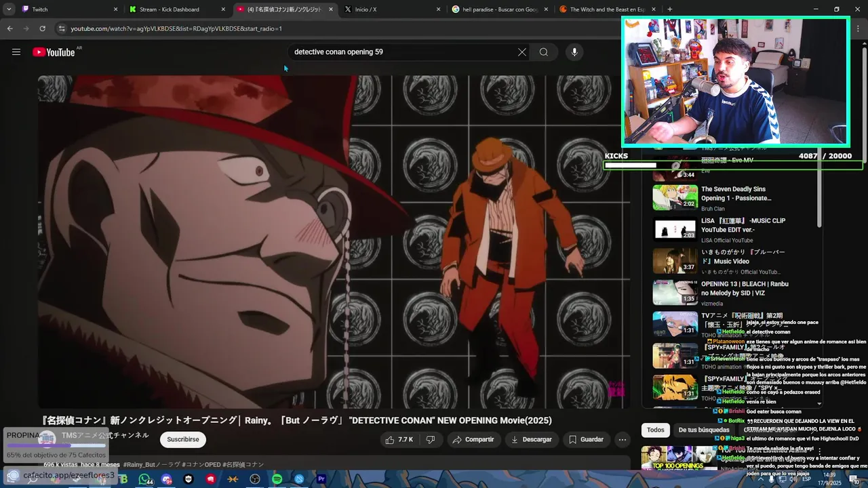Play いきものがかり ブルーバード video thumbnail
Viewport: 868px width, 488px height.
tap(675, 261)
